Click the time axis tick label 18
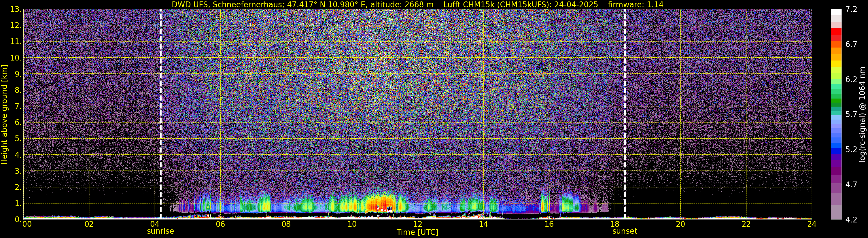The width and height of the screenshot is (868, 238). (x=614, y=224)
